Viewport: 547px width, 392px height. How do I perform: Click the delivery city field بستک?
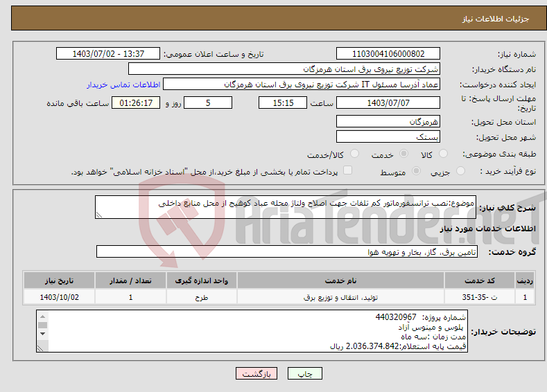click(x=388, y=136)
